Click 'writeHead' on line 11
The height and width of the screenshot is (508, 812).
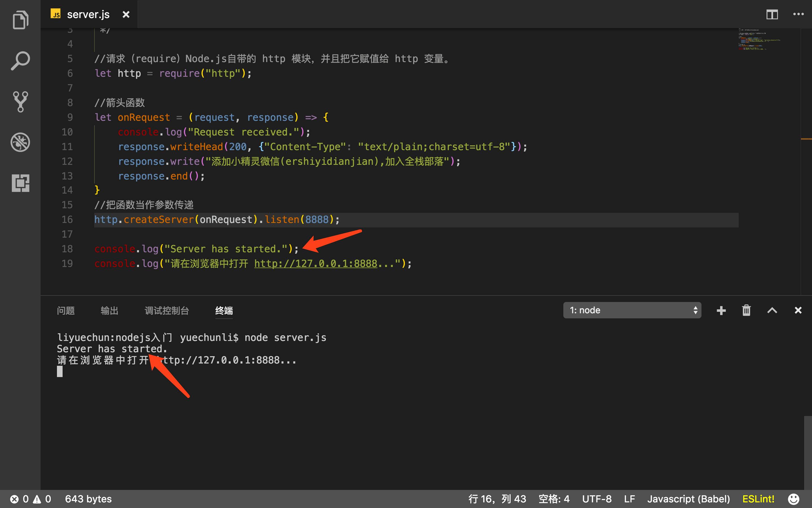(x=196, y=147)
